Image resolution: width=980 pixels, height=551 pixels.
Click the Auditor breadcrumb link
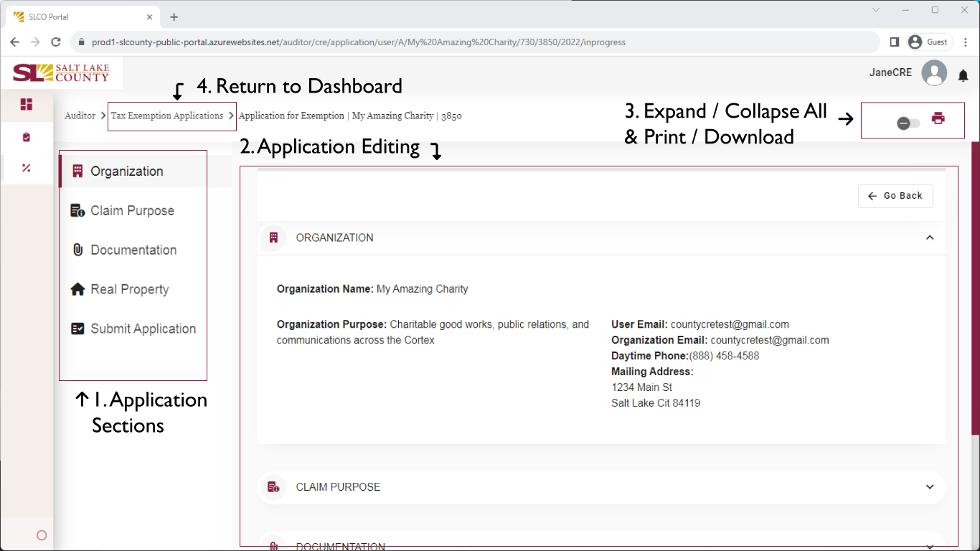(x=80, y=116)
